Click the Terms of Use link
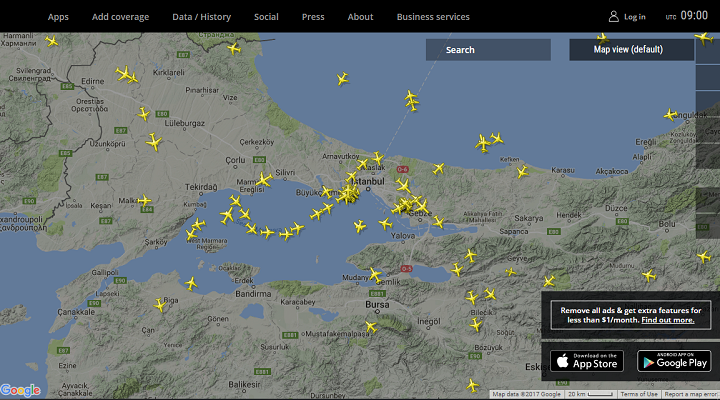 click(x=639, y=394)
